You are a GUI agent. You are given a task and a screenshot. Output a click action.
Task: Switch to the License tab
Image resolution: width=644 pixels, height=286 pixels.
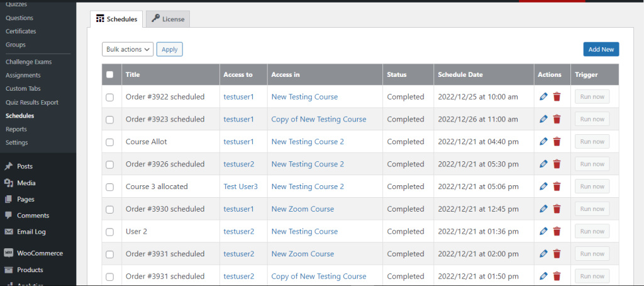pyautogui.click(x=168, y=19)
